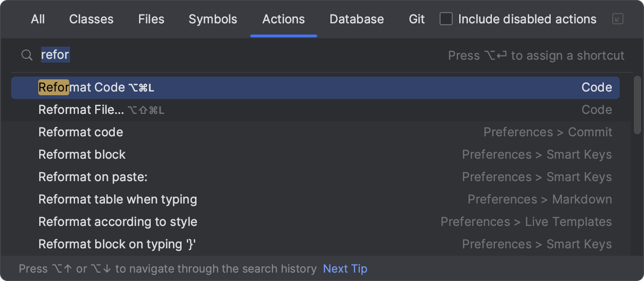Click the search magnifier icon
Viewport: 644px width, 281px height.
pyautogui.click(x=27, y=55)
